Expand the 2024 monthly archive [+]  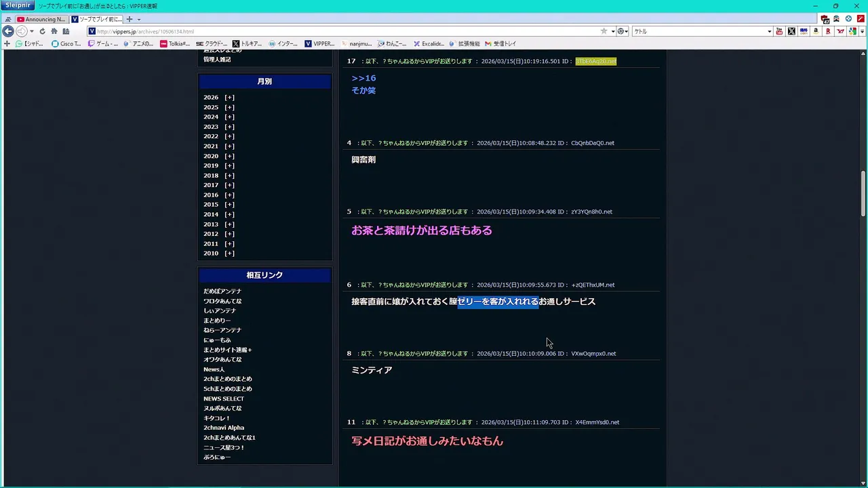click(x=229, y=117)
